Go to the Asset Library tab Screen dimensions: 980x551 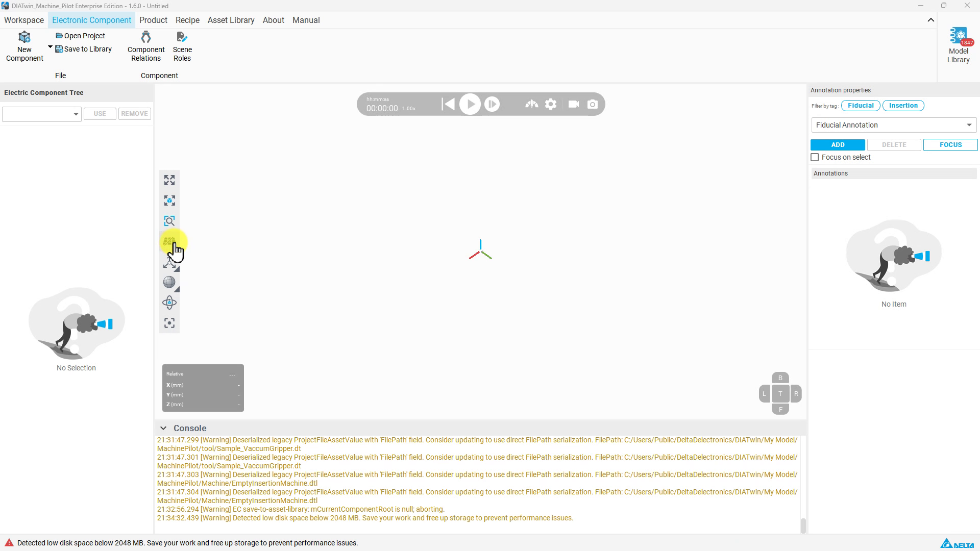[x=231, y=20]
